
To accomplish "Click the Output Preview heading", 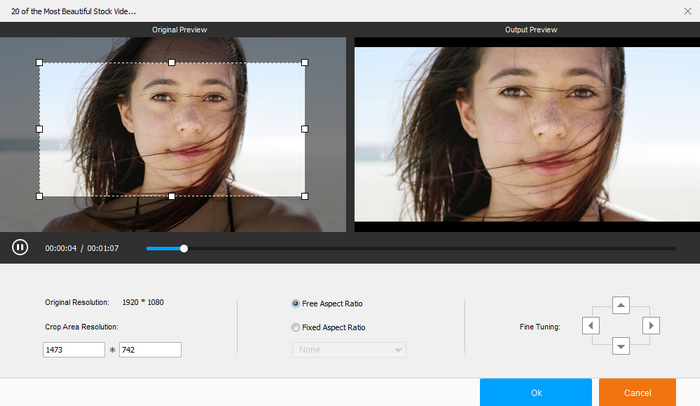I will (531, 30).
